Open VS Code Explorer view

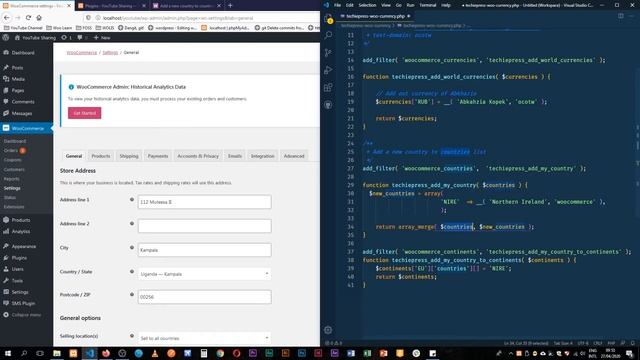coord(328,18)
